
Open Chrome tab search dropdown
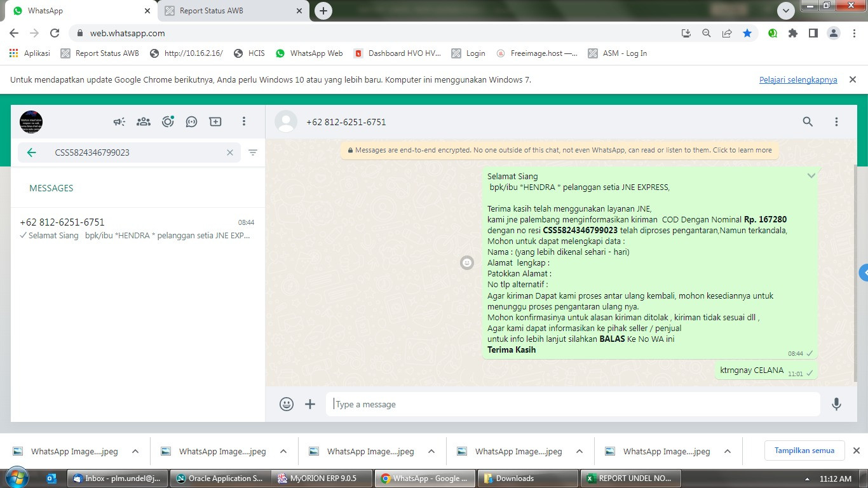coord(787,11)
